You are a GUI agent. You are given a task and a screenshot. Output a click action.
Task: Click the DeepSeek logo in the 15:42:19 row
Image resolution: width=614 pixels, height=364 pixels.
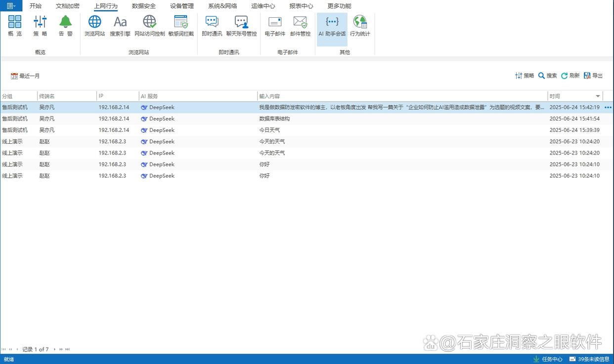[x=144, y=107]
